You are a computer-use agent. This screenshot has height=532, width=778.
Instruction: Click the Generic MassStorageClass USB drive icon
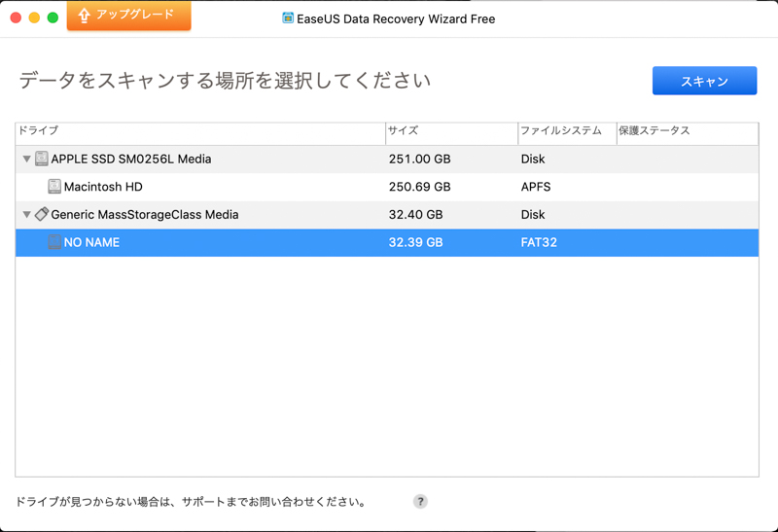42,214
